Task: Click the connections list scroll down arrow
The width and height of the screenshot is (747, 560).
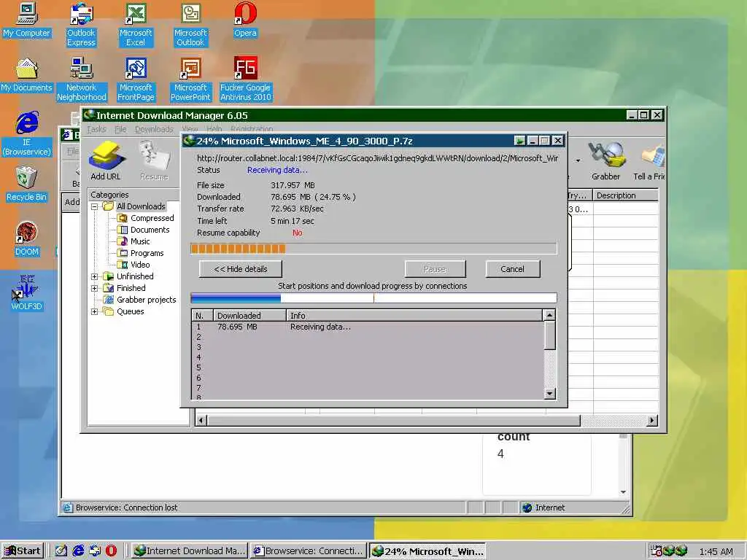Action: click(x=549, y=393)
